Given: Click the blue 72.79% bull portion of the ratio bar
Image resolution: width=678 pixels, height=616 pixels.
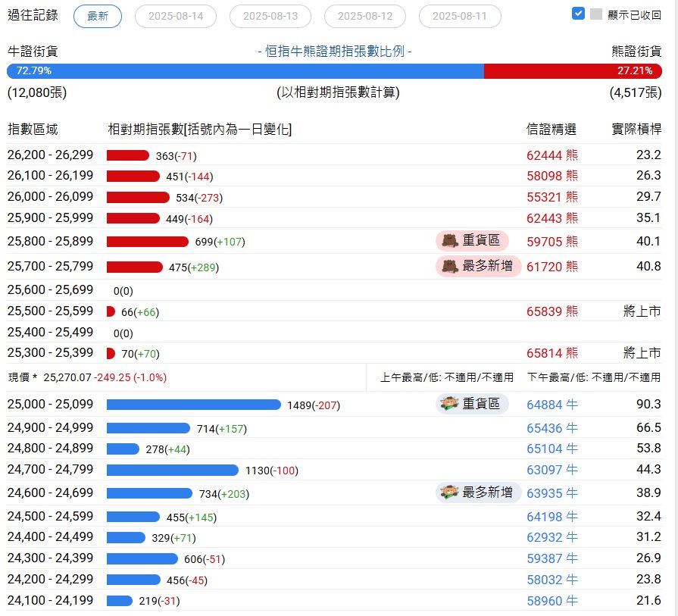Looking at the screenshot, I should 245,71.
